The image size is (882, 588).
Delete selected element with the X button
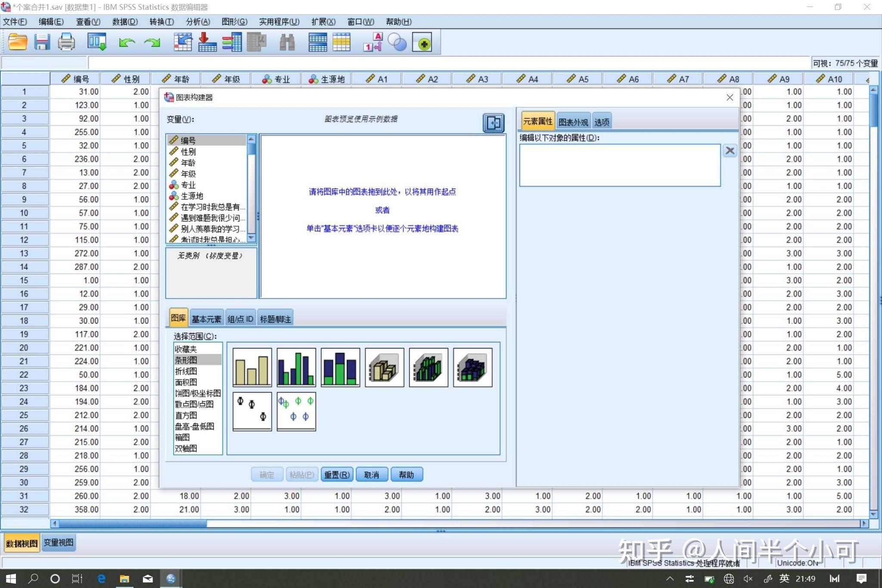tap(730, 151)
